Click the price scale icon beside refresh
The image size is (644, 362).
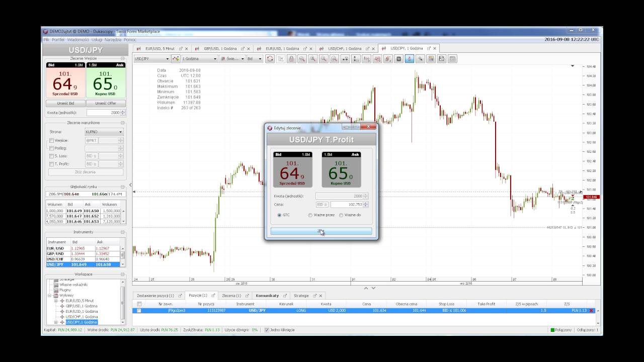tap(281, 59)
